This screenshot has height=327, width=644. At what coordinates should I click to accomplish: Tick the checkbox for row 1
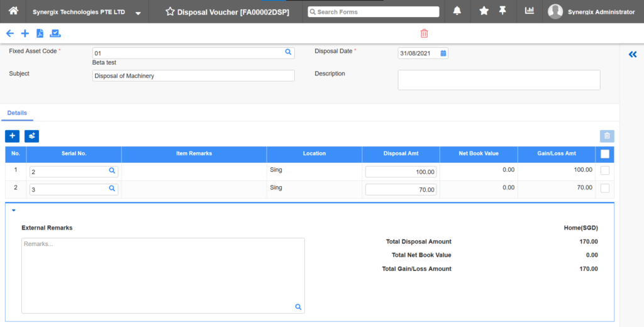pos(605,170)
